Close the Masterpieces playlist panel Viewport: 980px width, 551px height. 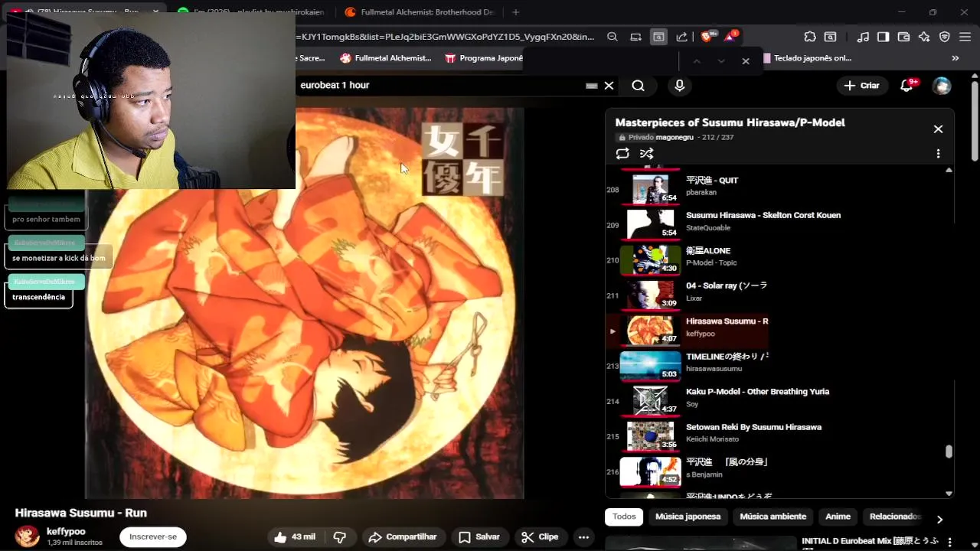click(x=938, y=129)
